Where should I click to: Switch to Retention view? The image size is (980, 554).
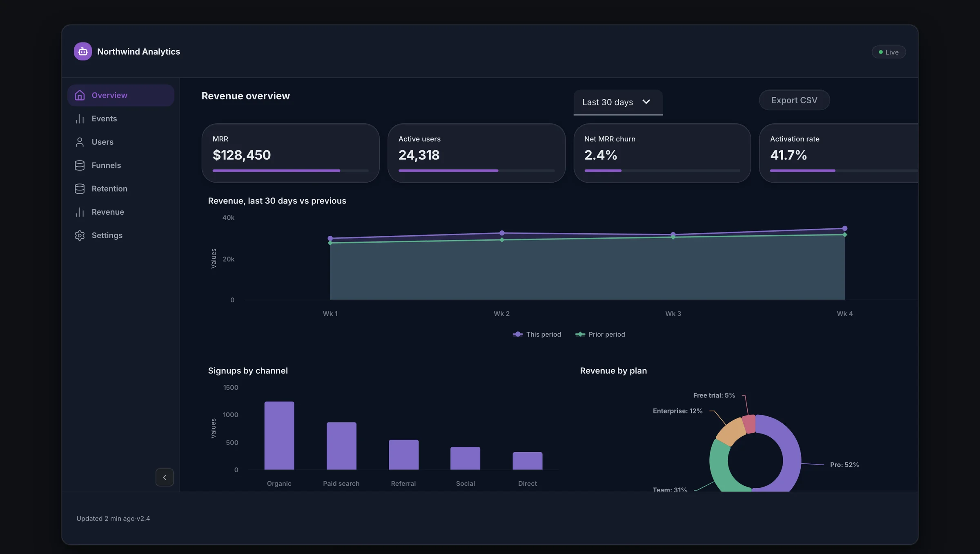point(121,188)
